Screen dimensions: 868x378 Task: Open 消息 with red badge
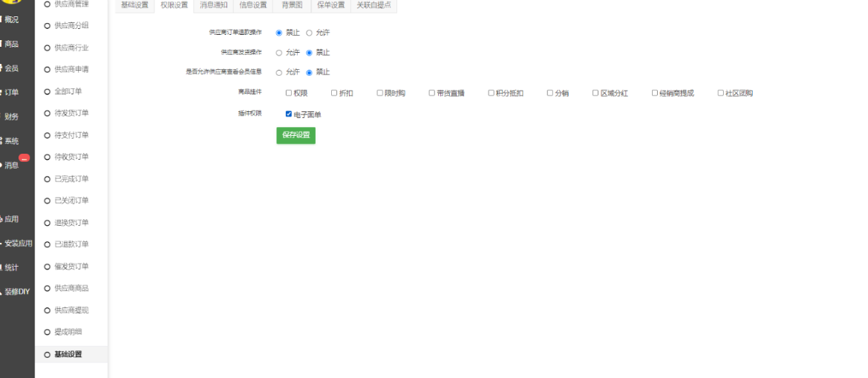point(11,165)
